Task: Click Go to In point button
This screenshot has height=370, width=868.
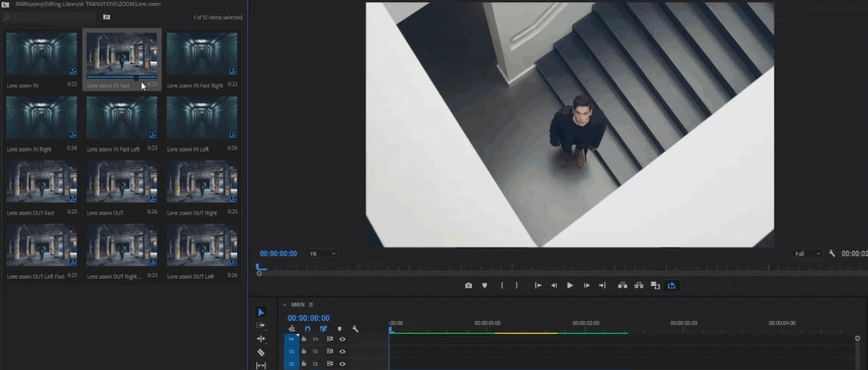Action: (x=538, y=285)
